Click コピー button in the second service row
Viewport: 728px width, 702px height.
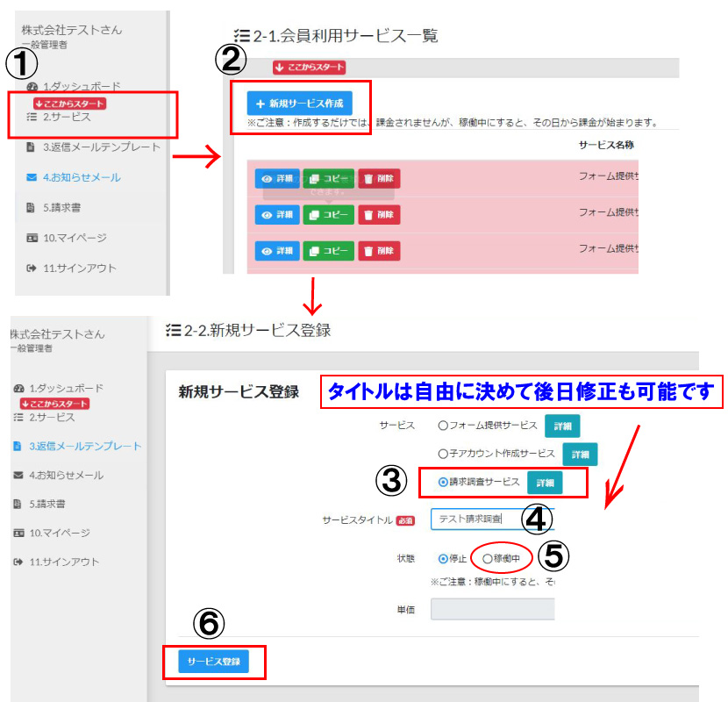pyautogui.click(x=329, y=215)
